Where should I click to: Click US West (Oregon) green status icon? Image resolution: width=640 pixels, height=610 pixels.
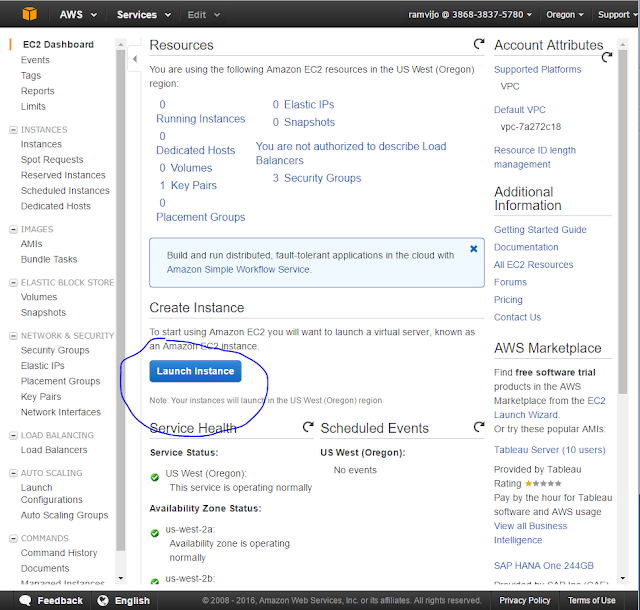[x=155, y=477]
